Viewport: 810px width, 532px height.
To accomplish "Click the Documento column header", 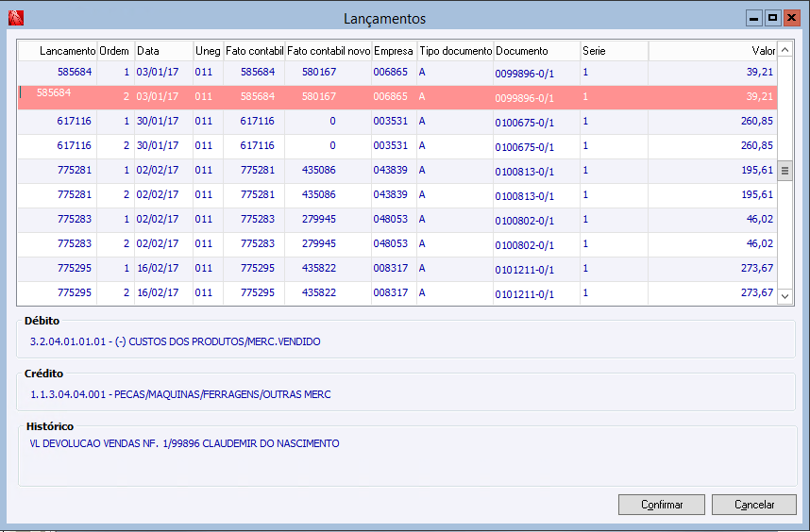I will (537, 51).
